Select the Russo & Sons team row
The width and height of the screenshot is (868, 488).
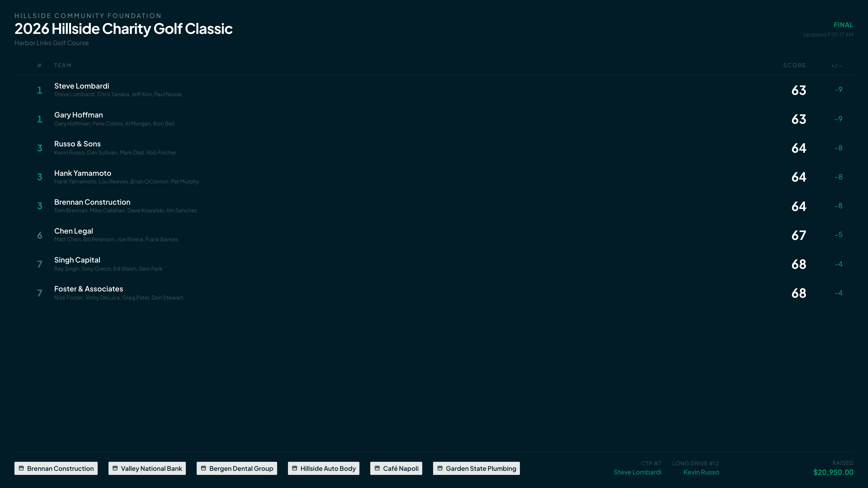tap(434, 148)
